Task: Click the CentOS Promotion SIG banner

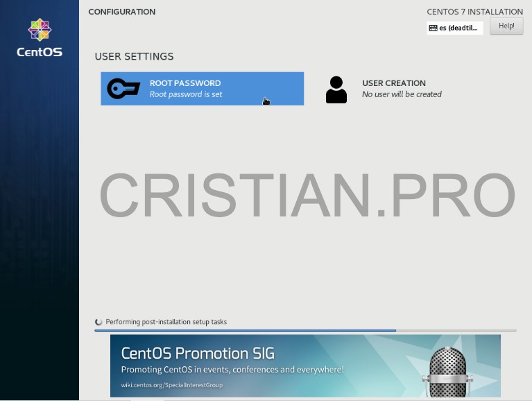Action: click(305, 366)
